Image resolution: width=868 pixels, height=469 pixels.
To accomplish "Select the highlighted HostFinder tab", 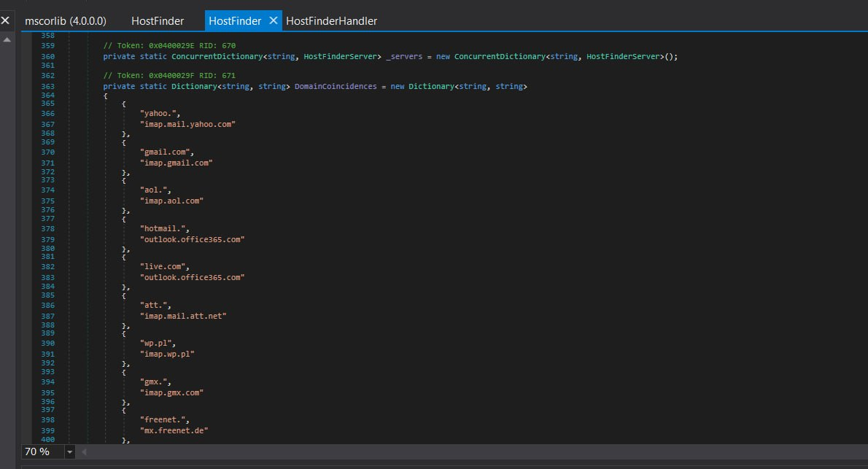I will point(235,21).
